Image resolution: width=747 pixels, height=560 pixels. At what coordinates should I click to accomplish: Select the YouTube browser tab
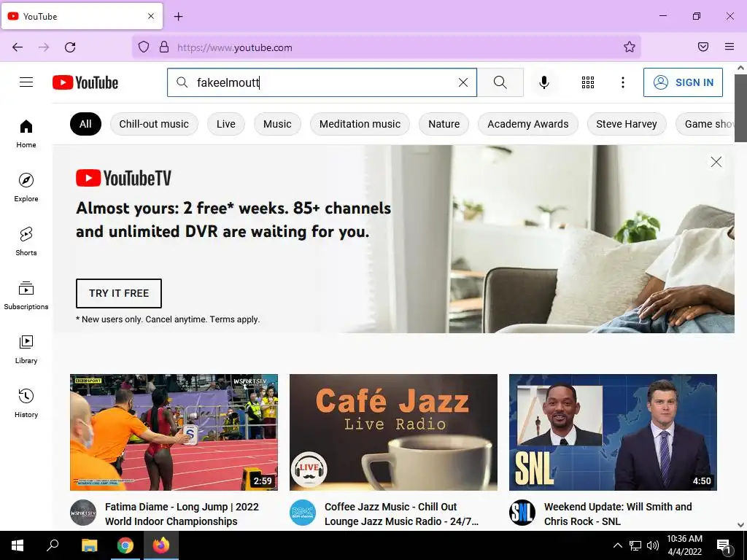82,16
